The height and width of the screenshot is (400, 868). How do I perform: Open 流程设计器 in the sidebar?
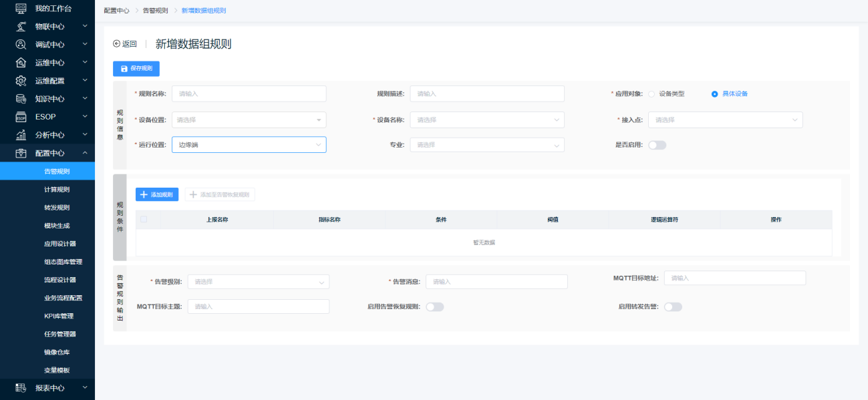point(60,280)
